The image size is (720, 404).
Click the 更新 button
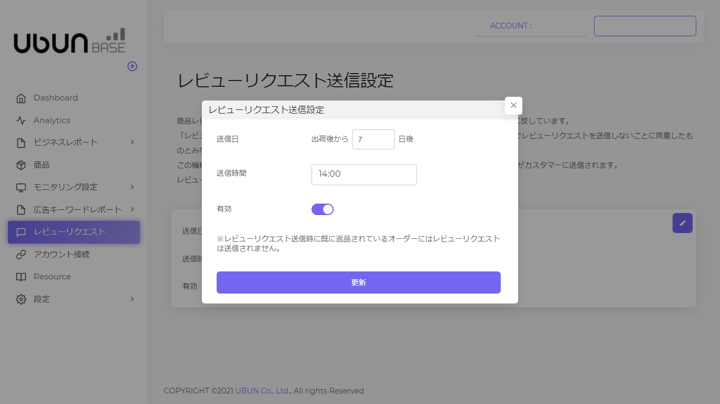[359, 282]
